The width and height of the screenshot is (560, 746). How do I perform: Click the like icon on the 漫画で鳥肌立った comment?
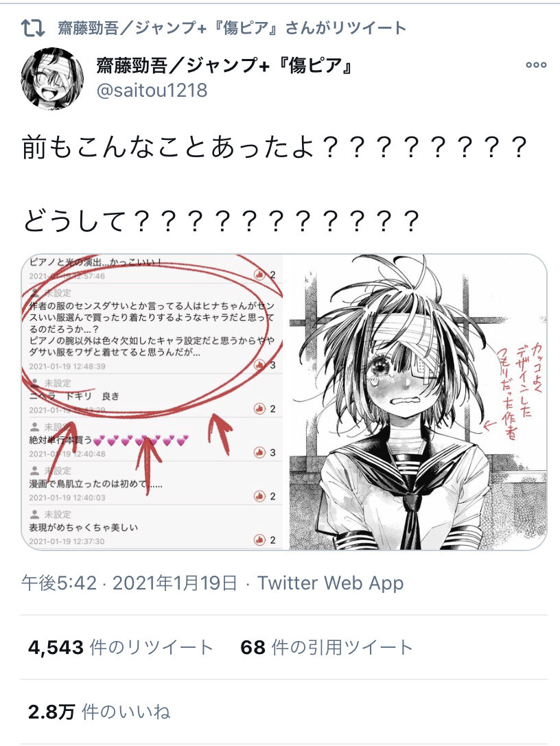tap(259, 496)
